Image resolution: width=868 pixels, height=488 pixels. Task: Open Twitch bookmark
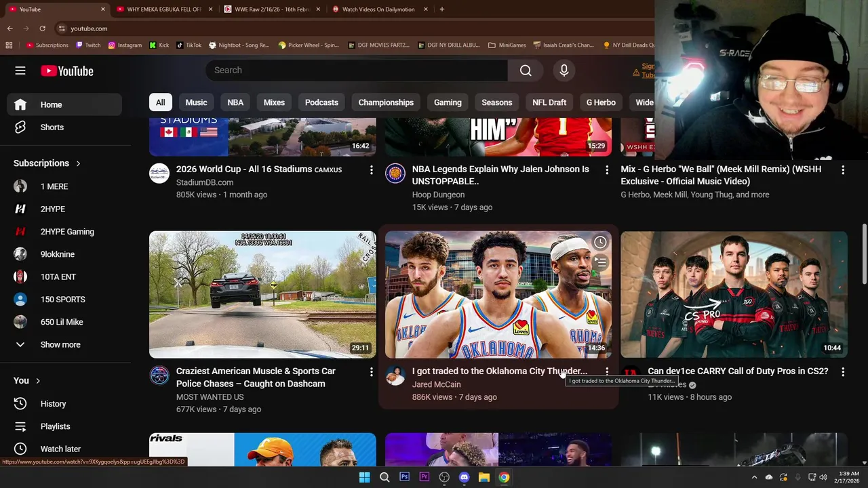pyautogui.click(x=88, y=45)
